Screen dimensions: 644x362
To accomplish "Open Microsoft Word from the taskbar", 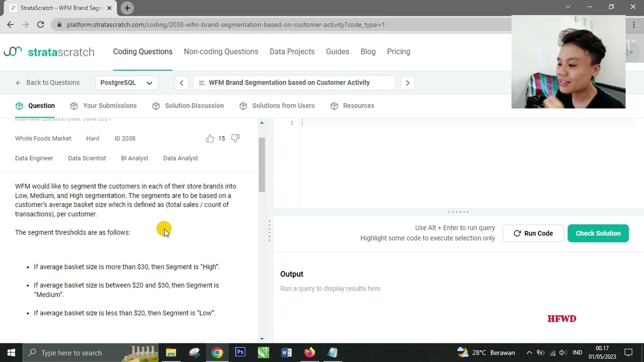I will [286, 352].
